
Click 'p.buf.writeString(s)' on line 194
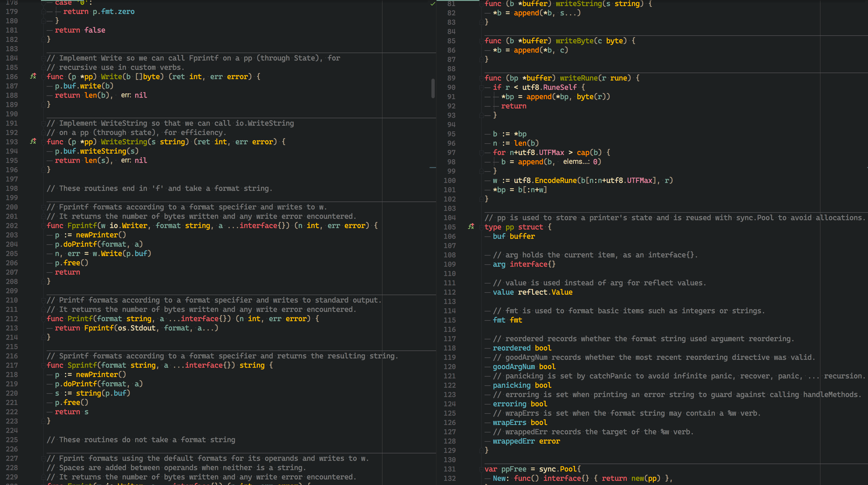point(97,151)
